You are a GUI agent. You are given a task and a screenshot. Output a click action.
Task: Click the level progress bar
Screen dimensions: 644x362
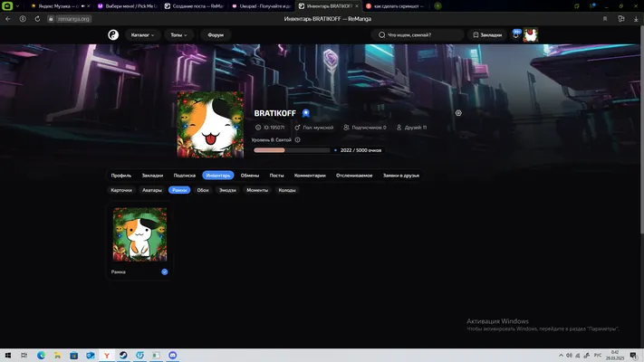pyautogui.click(x=292, y=150)
